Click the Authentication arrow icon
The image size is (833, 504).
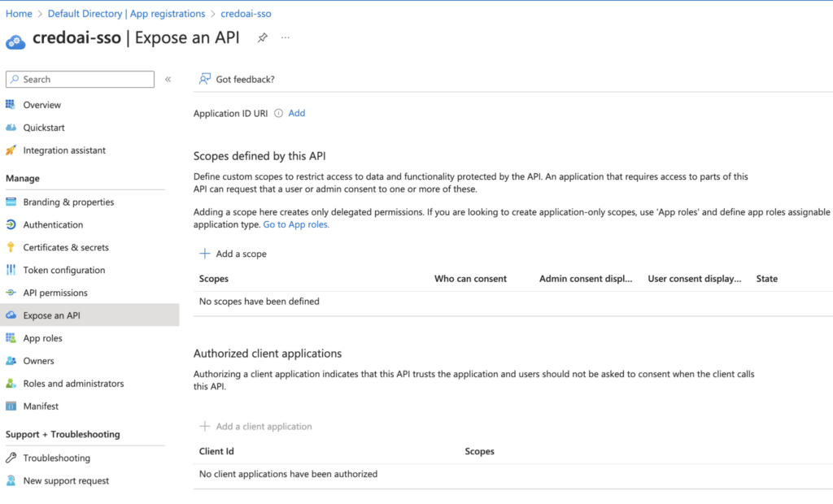pos(11,224)
